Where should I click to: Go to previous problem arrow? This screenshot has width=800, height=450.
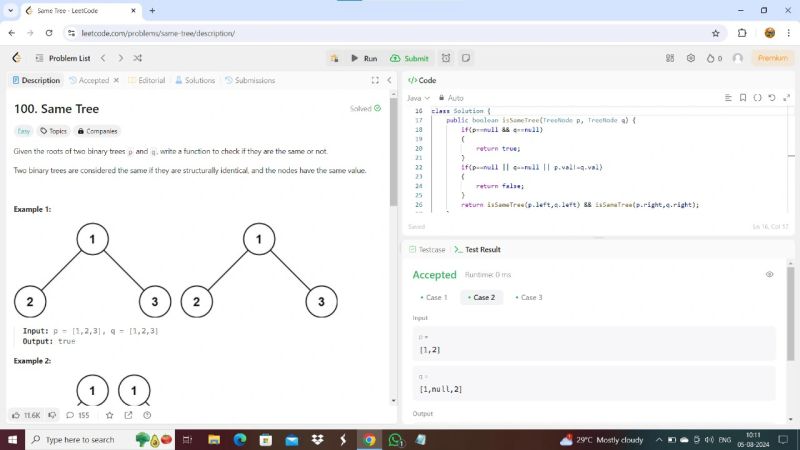(x=104, y=58)
